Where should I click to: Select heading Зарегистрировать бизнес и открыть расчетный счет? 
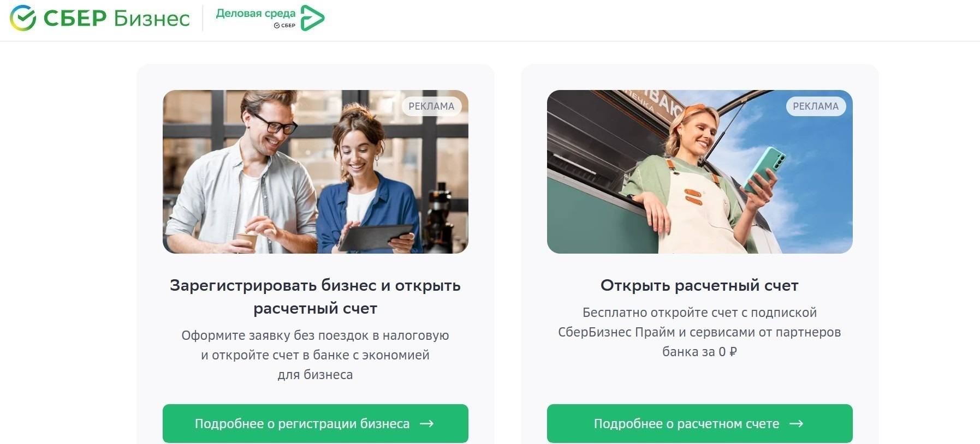(x=316, y=297)
